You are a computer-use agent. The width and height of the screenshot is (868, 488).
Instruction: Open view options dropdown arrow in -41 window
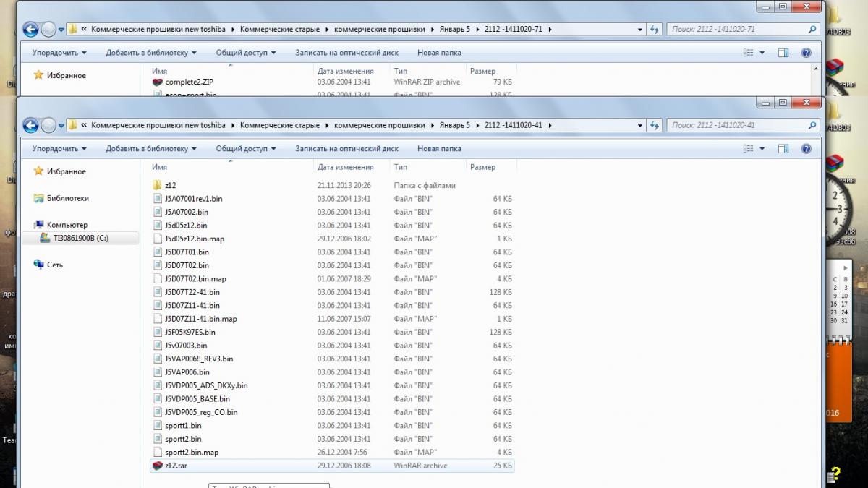(762, 149)
